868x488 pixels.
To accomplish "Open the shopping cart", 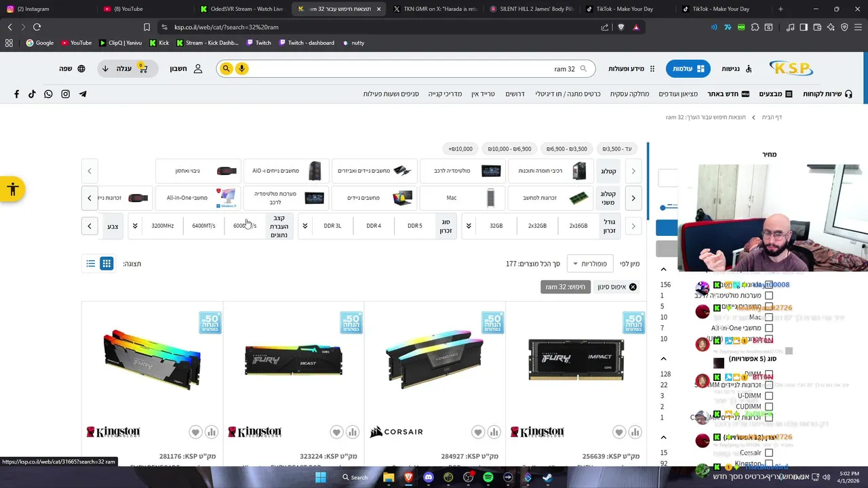I will click(142, 68).
